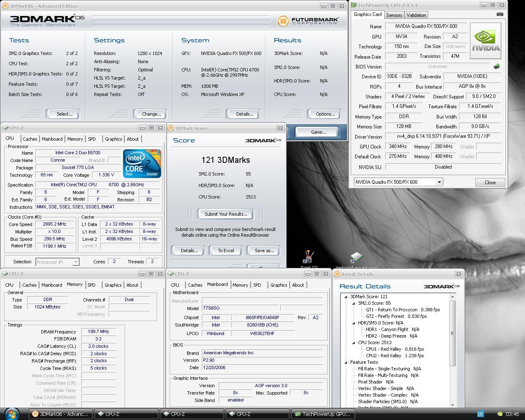The image size is (525, 420).
Task: Click the DRAM Frequency value 199.7 MHz
Action: tap(98, 332)
